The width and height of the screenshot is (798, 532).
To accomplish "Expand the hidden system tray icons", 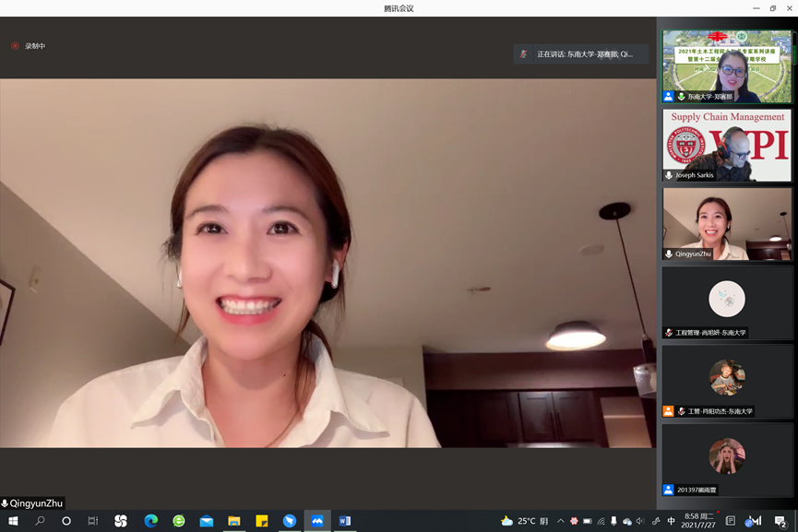I will [560, 521].
